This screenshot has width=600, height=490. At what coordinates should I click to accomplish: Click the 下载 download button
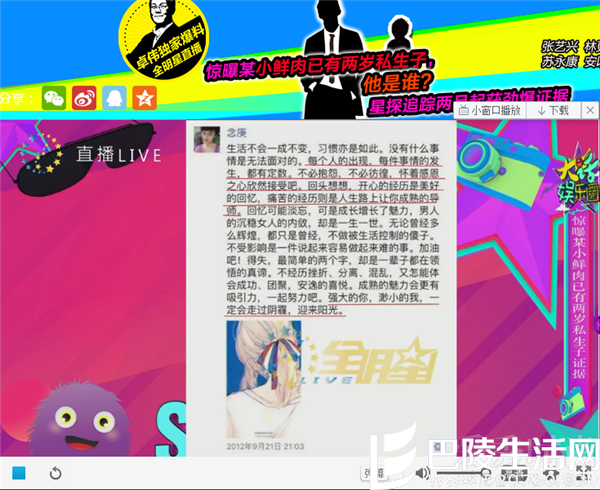coord(553,111)
